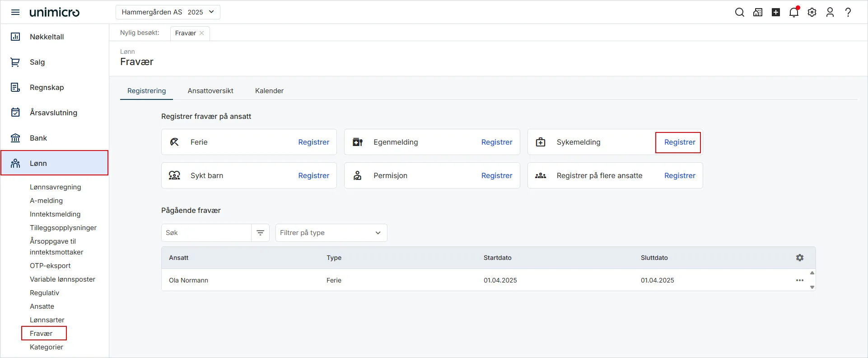This screenshot has height=358, width=868.
Task: Click in the Søk search field
Action: pyautogui.click(x=206, y=233)
